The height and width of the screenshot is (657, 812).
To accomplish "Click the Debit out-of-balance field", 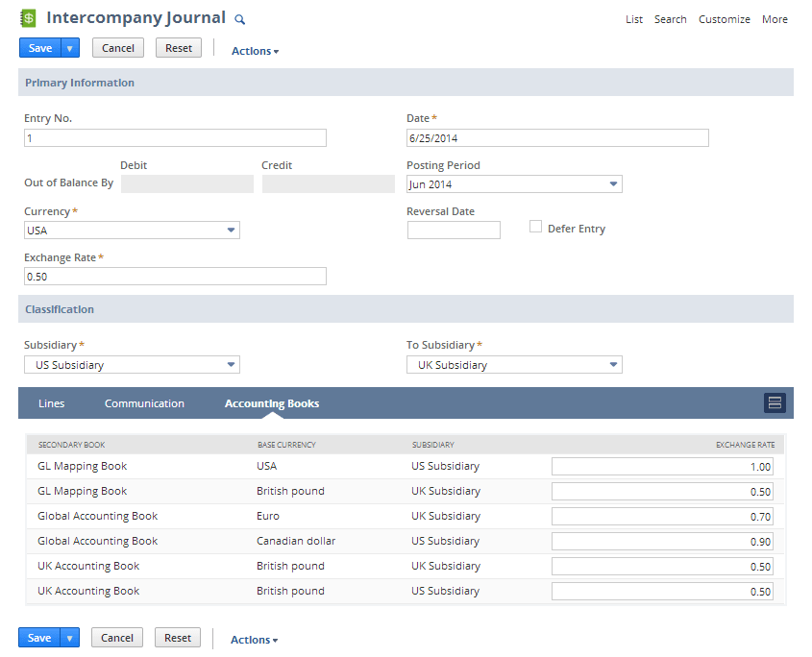I will pos(187,183).
